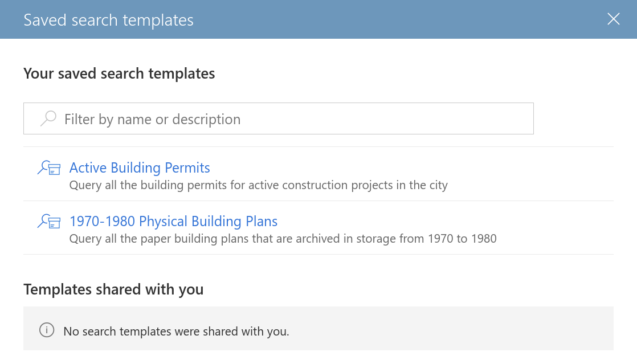This screenshot has width=637, height=364.
Task: Open the Active Building Permits search template
Action: click(x=139, y=167)
